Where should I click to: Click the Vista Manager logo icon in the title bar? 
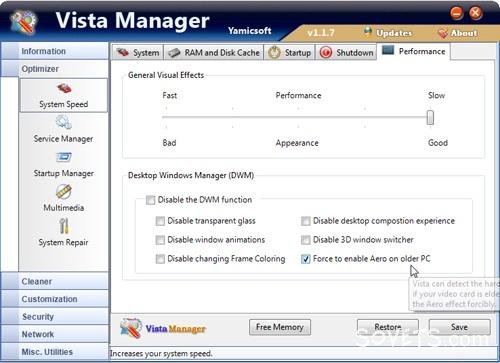point(23,22)
